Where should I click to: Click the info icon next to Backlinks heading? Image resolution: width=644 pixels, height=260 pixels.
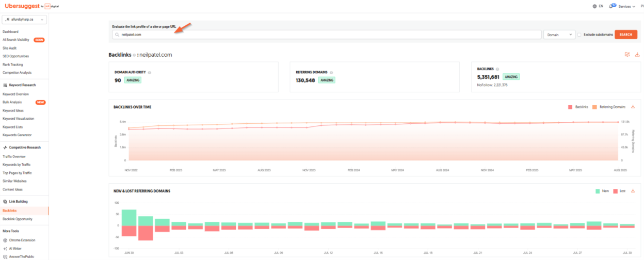(134, 55)
